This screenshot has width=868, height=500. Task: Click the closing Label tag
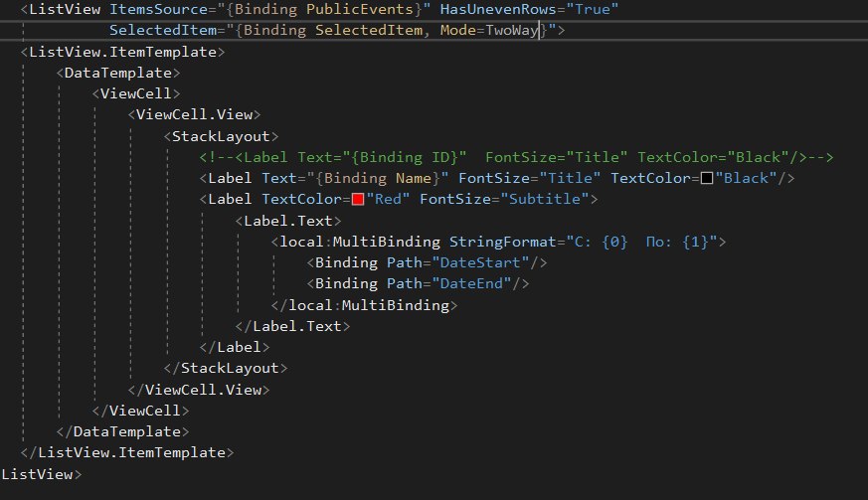click(x=235, y=348)
